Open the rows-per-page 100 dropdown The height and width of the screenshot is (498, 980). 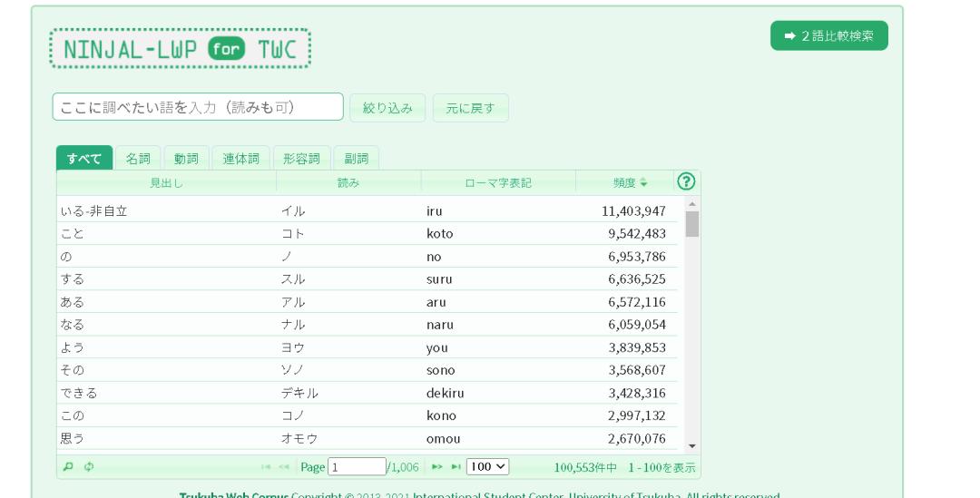click(487, 467)
